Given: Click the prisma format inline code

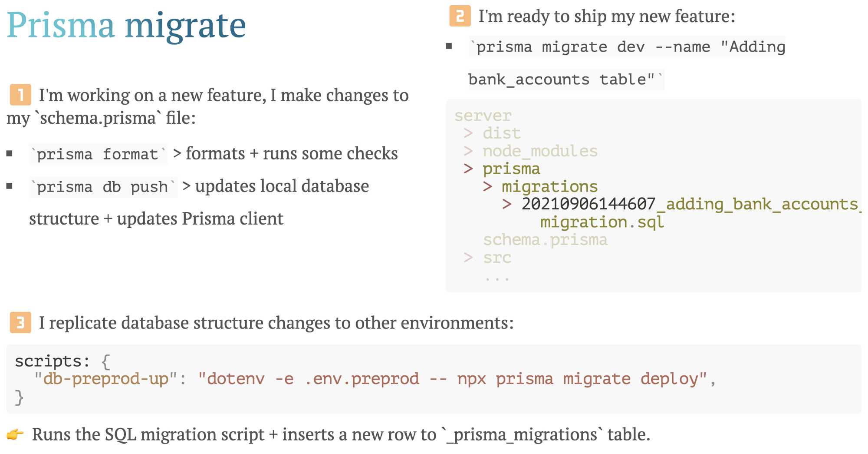Looking at the screenshot, I should (x=98, y=154).
